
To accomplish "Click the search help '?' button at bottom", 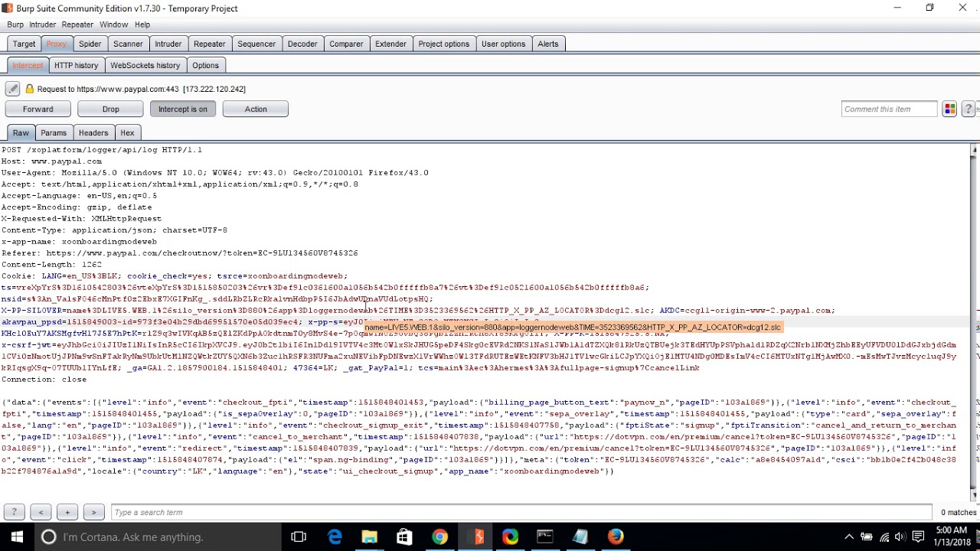I will point(14,512).
